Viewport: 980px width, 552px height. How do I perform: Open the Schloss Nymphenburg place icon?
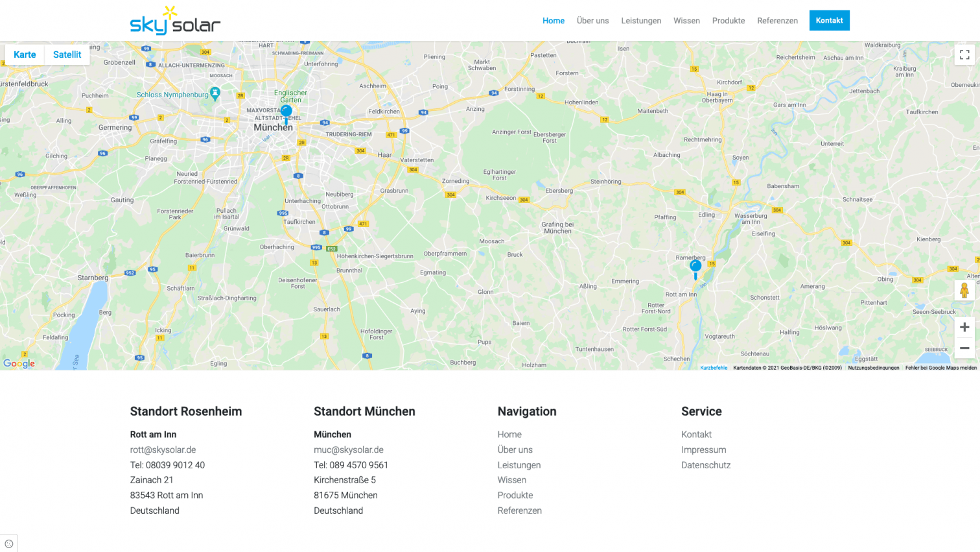(x=215, y=93)
